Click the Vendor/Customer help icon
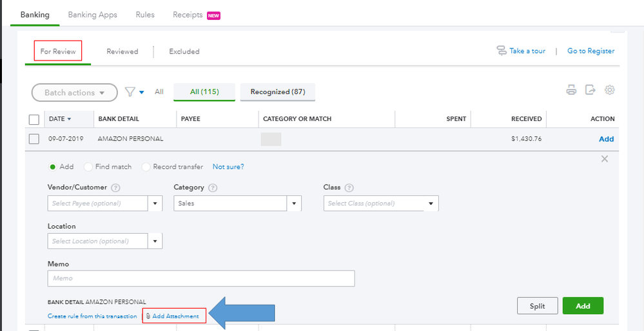644x331 pixels. (115, 188)
